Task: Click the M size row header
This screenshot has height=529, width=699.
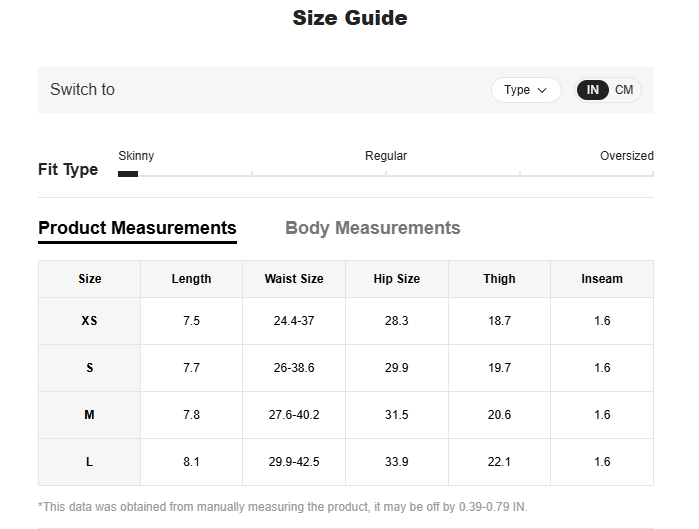Action: coord(90,415)
